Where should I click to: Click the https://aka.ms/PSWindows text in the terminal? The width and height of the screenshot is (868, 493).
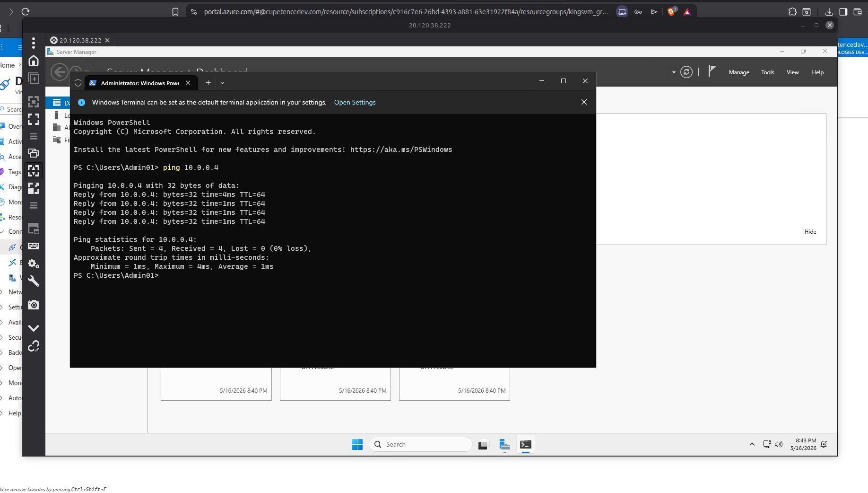[401, 150]
